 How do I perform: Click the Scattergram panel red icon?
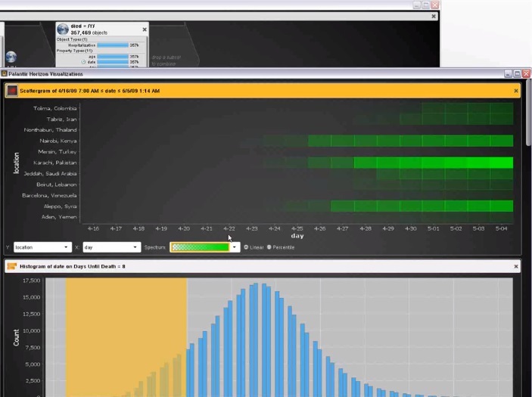[x=12, y=91]
